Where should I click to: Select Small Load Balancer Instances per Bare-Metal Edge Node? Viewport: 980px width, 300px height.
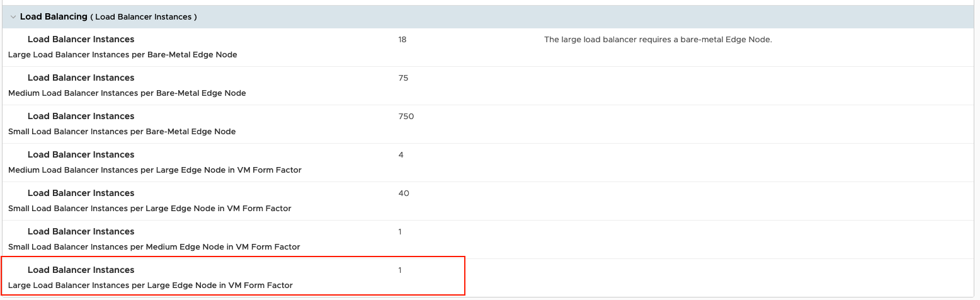pyautogui.click(x=122, y=132)
